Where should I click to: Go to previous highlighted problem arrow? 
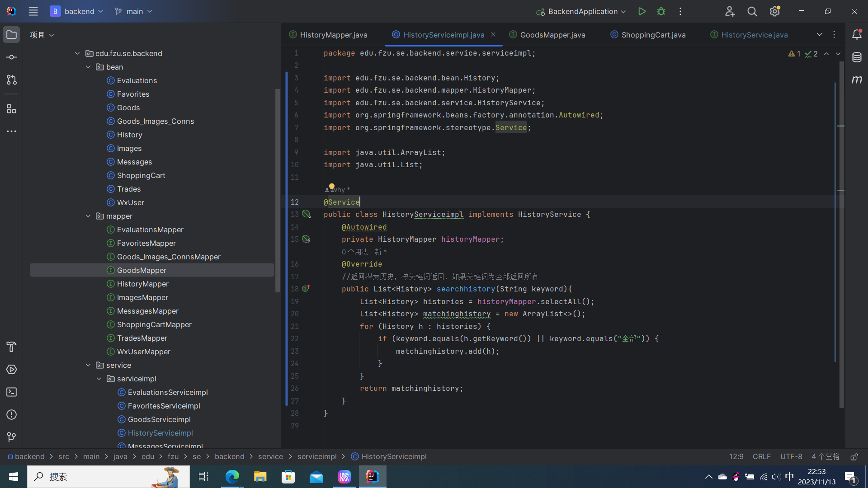pos(826,54)
